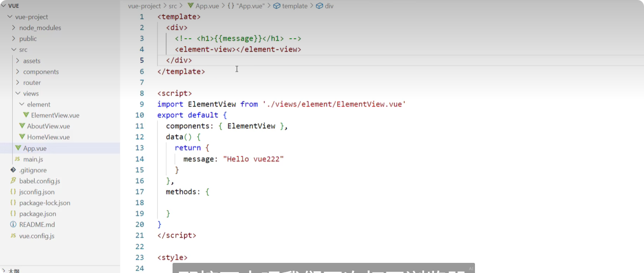This screenshot has width=644, height=273.
Task: Click 'export default' on line 10
Action: pos(188,115)
